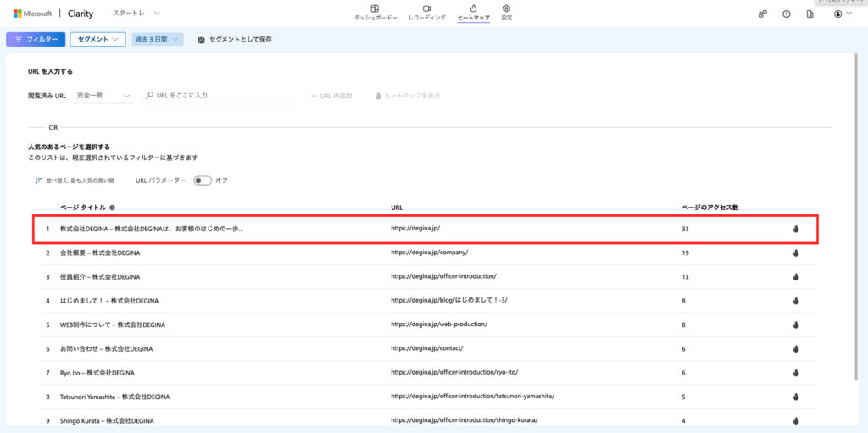Open heatmap icon for 役員紹介 row
Viewport: 868px width, 433px height.
796,276
